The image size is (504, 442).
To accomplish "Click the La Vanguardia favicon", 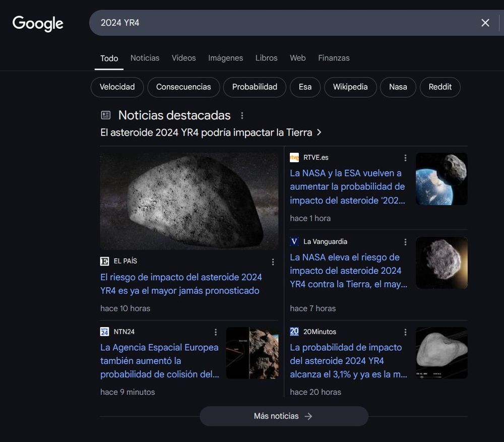I will pos(294,241).
